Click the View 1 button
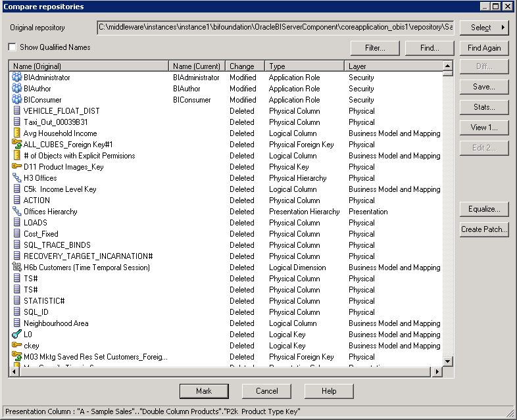The image size is (517, 420). [484, 128]
